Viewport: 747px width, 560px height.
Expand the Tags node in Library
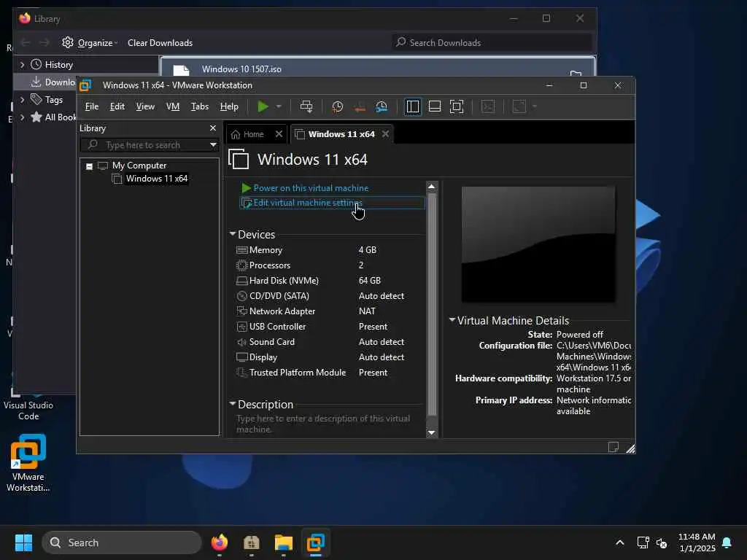click(22, 100)
